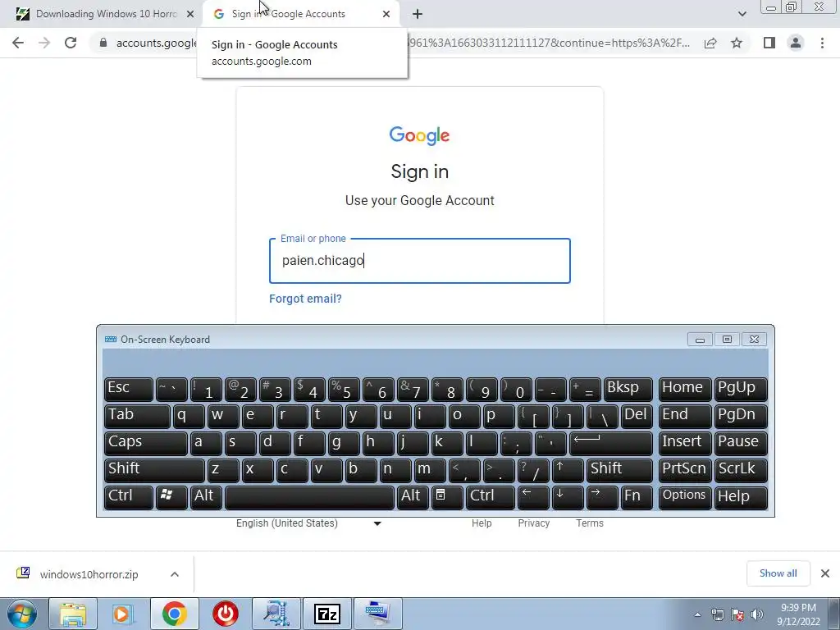The image size is (840, 630).
Task: Open the Windows Start menu orb
Action: click(22, 614)
